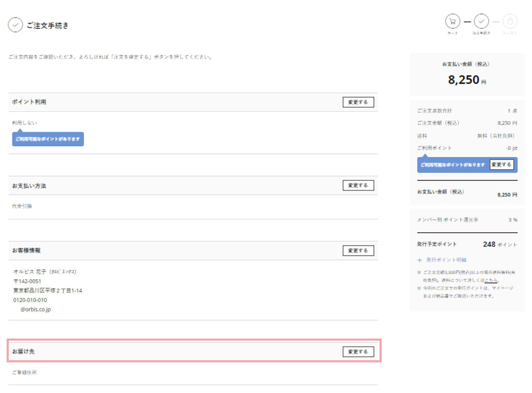The width and height of the screenshot is (532, 393).
Task: Click the 0120-010-010 phone number
Action: (x=30, y=300)
